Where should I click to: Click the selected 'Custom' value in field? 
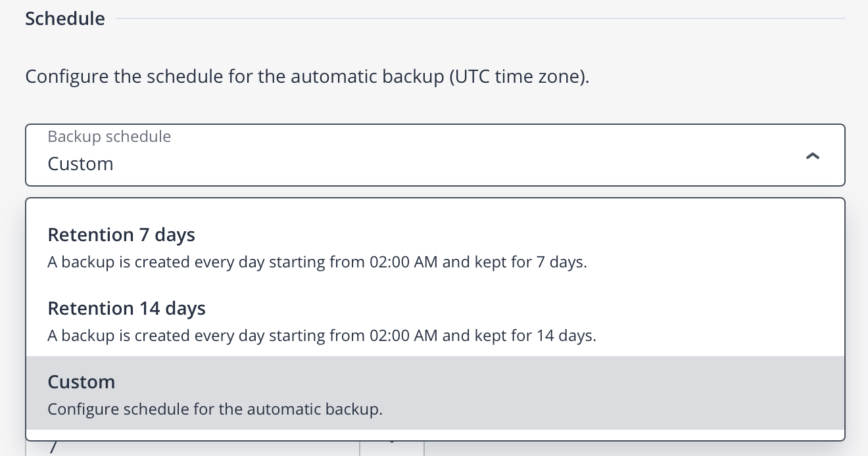tap(80, 164)
